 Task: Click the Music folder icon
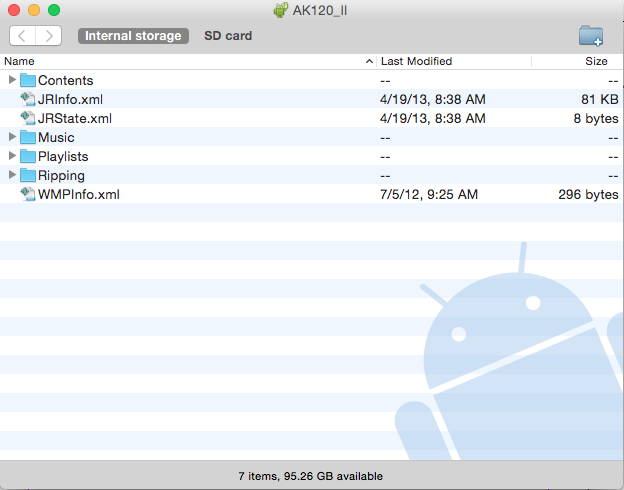pos(28,137)
